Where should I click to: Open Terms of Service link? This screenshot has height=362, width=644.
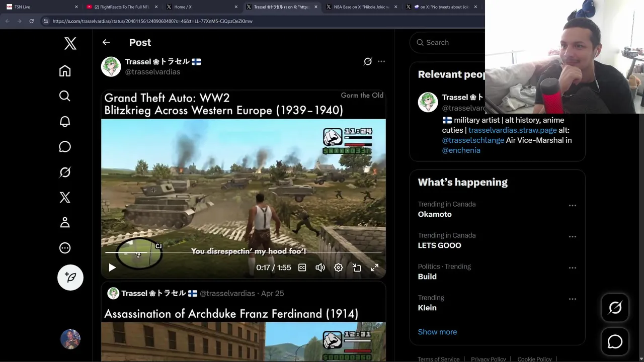click(439, 359)
